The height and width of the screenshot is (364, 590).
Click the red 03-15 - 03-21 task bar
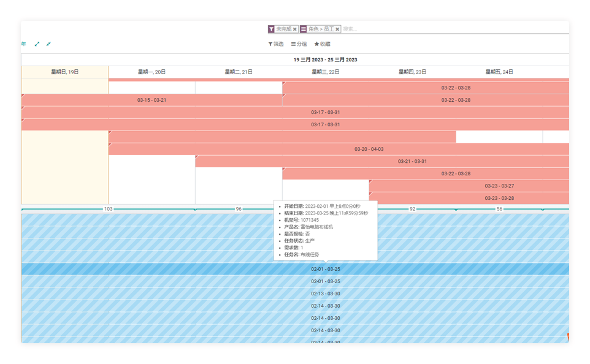coord(151,100)
